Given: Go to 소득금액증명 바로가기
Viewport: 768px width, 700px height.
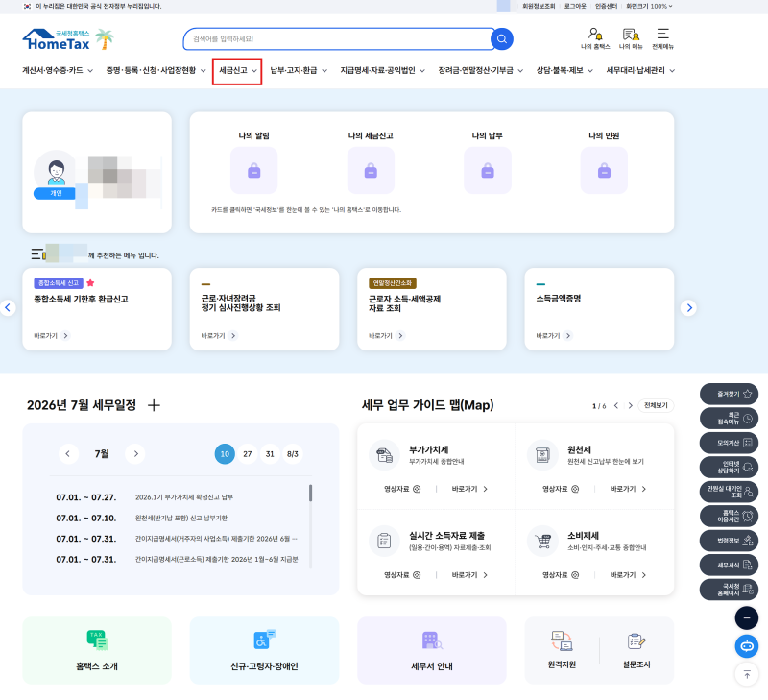Looking at the screenshot, I should (554, 335).
